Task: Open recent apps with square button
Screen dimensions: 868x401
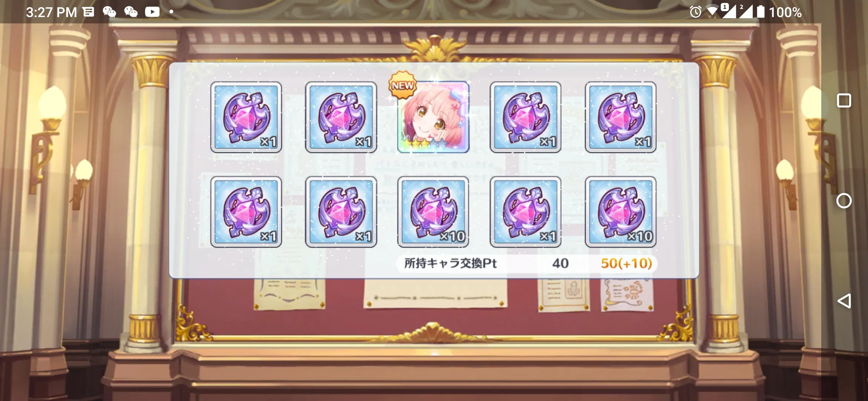Action: [844, 101]
